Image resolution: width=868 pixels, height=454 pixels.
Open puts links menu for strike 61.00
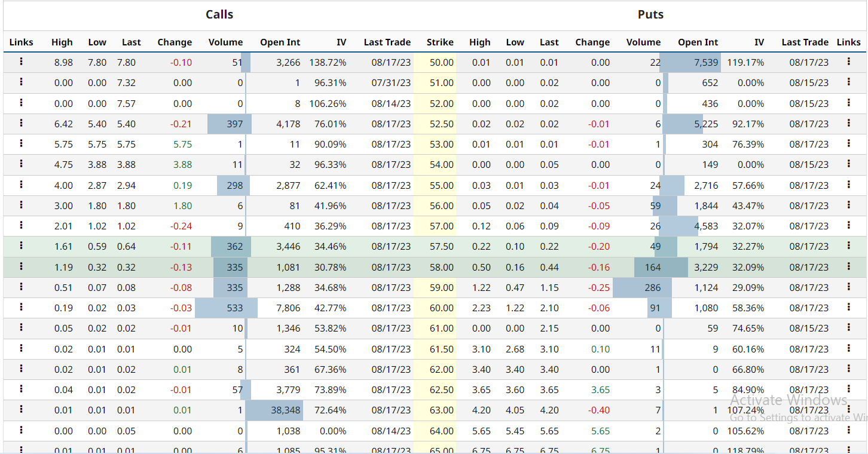coord(848,327)
